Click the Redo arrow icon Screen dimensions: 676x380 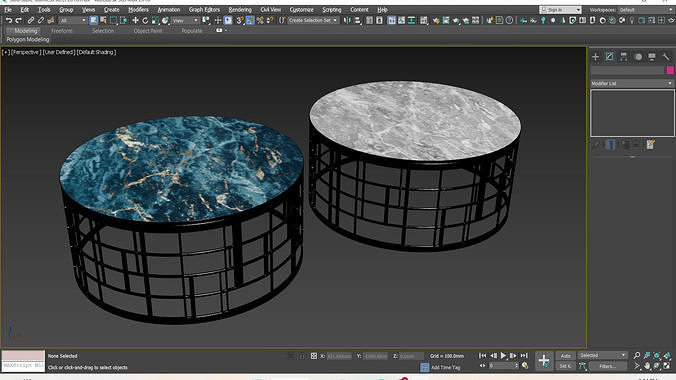point(19,20)
